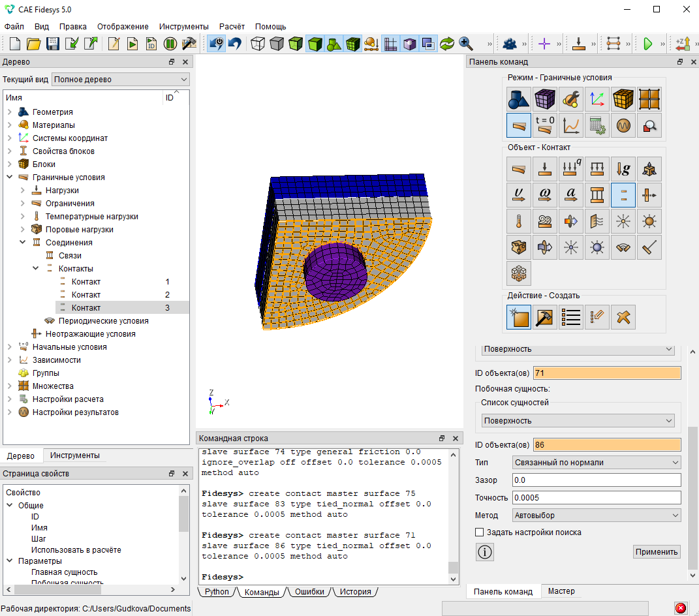Select the Geometry mode icon in the command panel

pyautogui.click(x=518, y=99)
